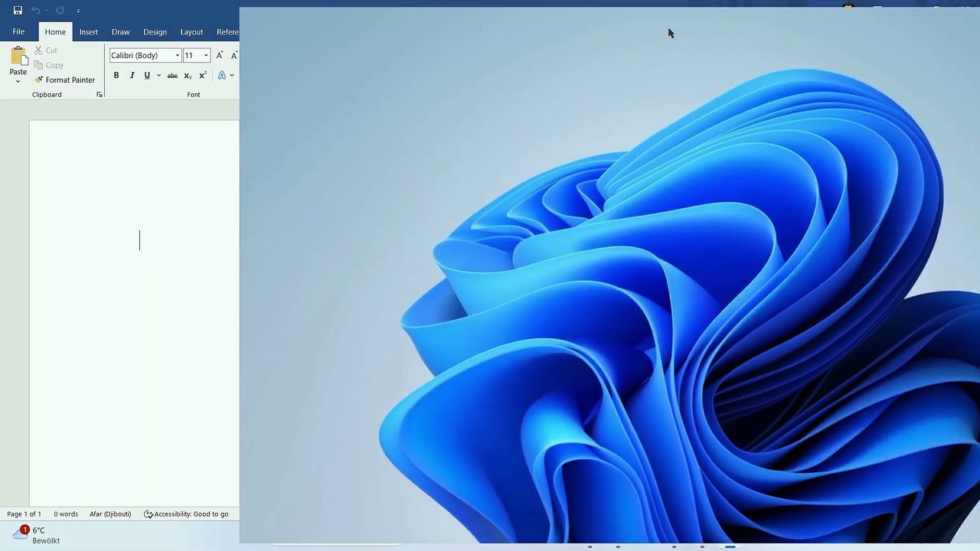Change language Afar (Djibouti) in status bar
The height and width of the screenshot is (551, 980).
(x=110, y=514)
